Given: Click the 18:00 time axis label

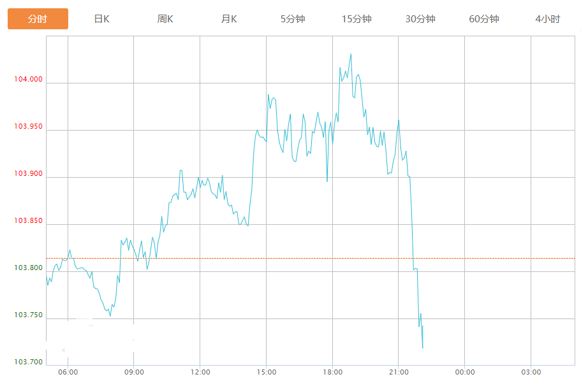Looking at the screenshot, I should (x=332, y=372).
